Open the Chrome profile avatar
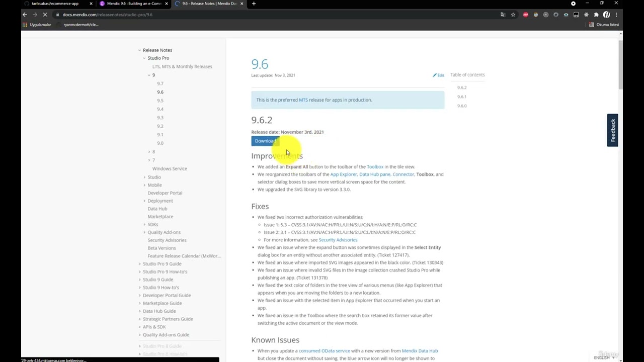 click(x=606, y=15)
